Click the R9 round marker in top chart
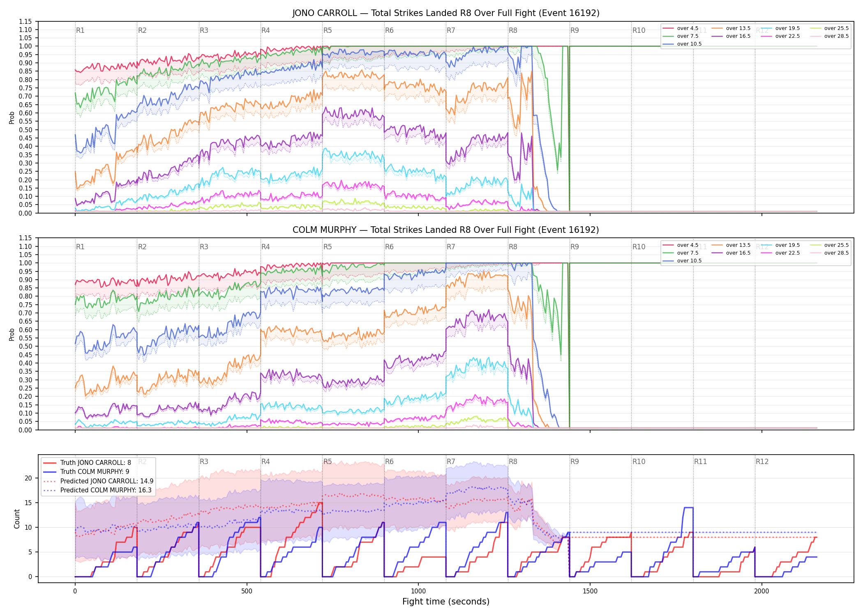The image size is (863, 616). (x=575, y=30)
